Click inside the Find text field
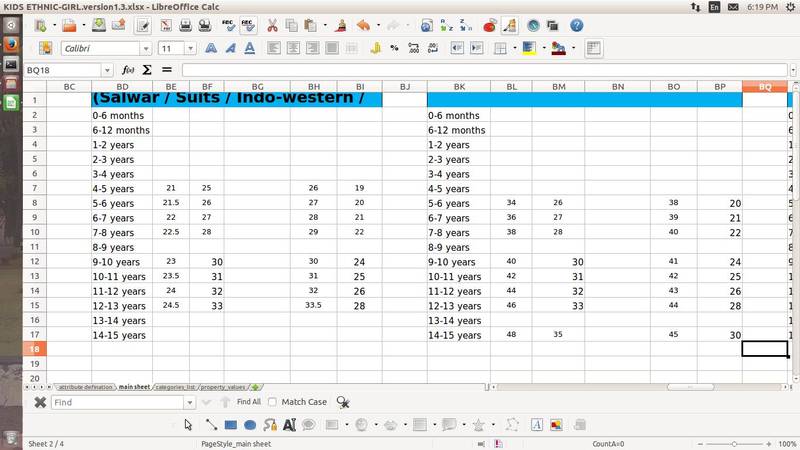The image size is (800, 450). pyautogui.click(x=120, y=402)
